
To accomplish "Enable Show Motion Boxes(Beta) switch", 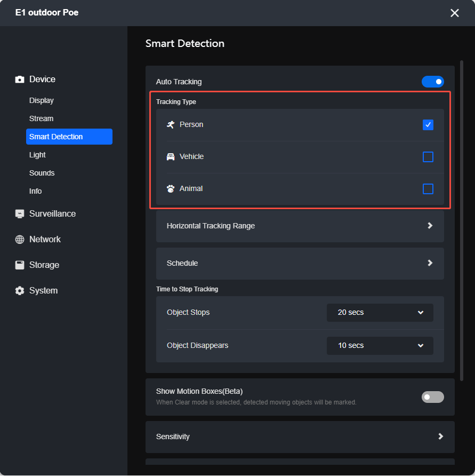I will (432, 397).
